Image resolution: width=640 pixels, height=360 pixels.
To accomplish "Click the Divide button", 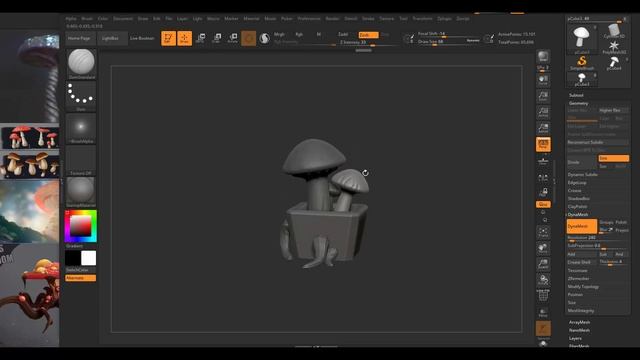I will click(x=582, y=162).
